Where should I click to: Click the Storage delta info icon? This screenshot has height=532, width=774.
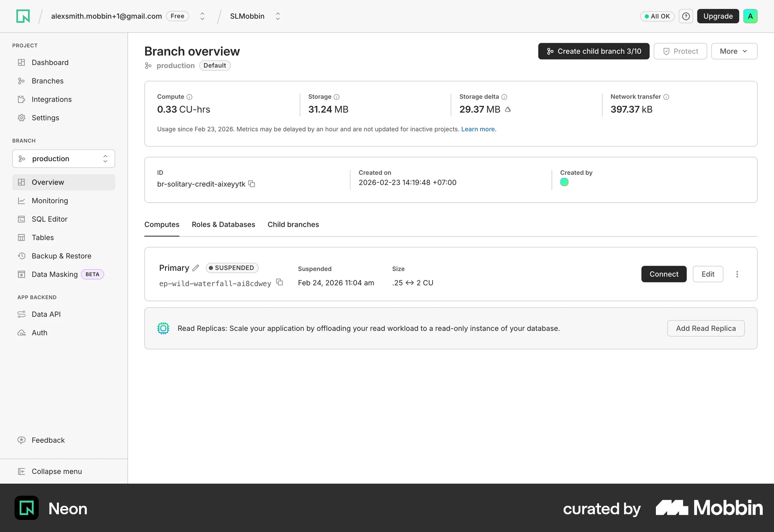504,97
